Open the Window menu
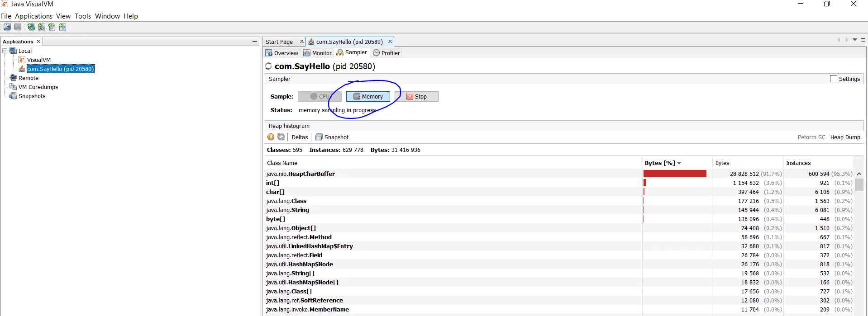Screen dimensions: 868x316 coord(107,16)
